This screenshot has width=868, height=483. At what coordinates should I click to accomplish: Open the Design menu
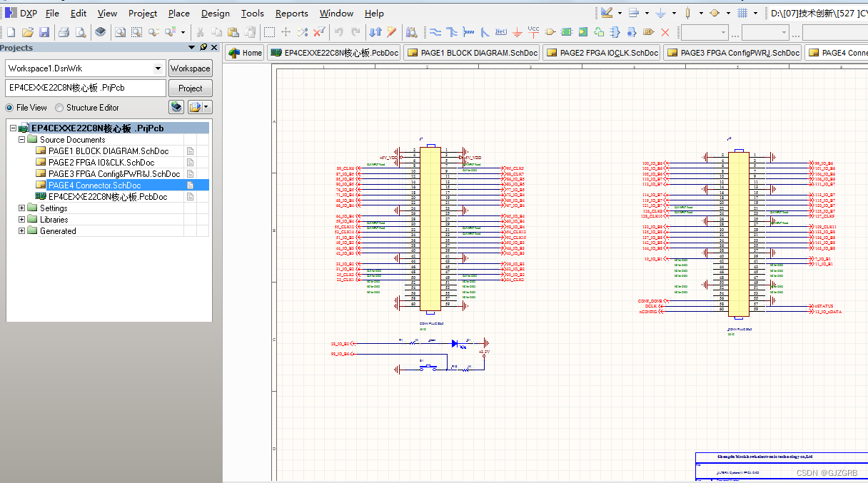tap(215, 13)
